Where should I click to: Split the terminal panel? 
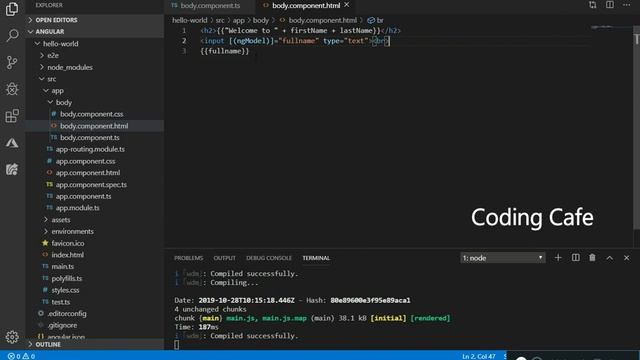(576, 258)
